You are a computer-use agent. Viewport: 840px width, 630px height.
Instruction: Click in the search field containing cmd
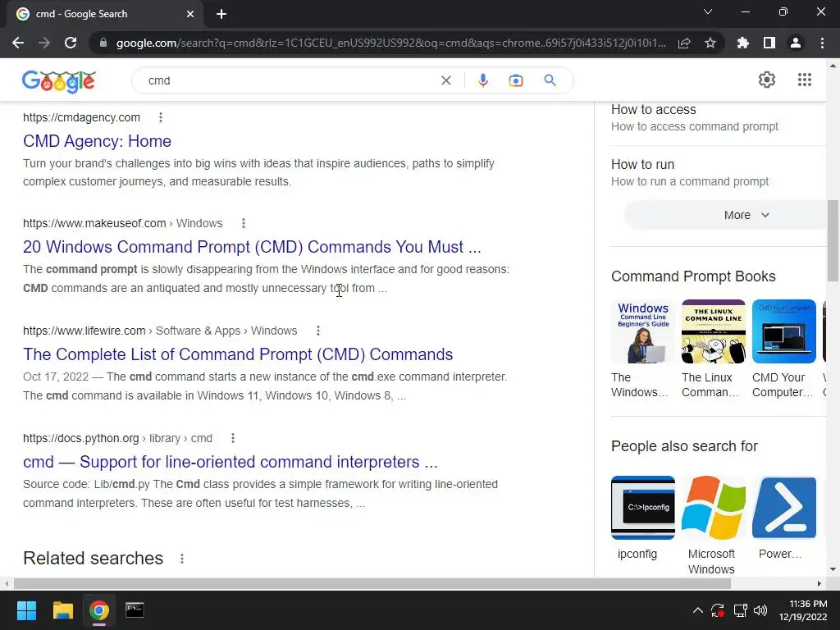tap(290, 80)
